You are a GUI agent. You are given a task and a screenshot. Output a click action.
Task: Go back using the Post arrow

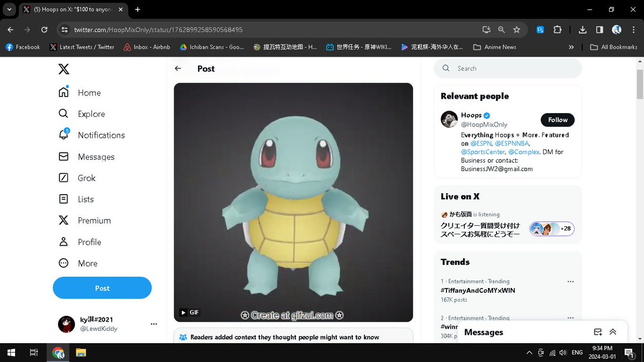coord(178,69)
